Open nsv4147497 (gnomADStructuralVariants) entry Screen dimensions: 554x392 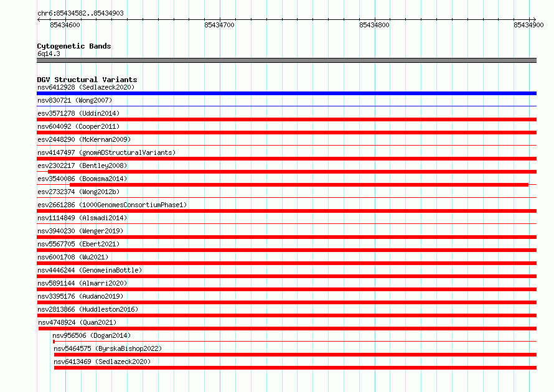coord(106,152)
